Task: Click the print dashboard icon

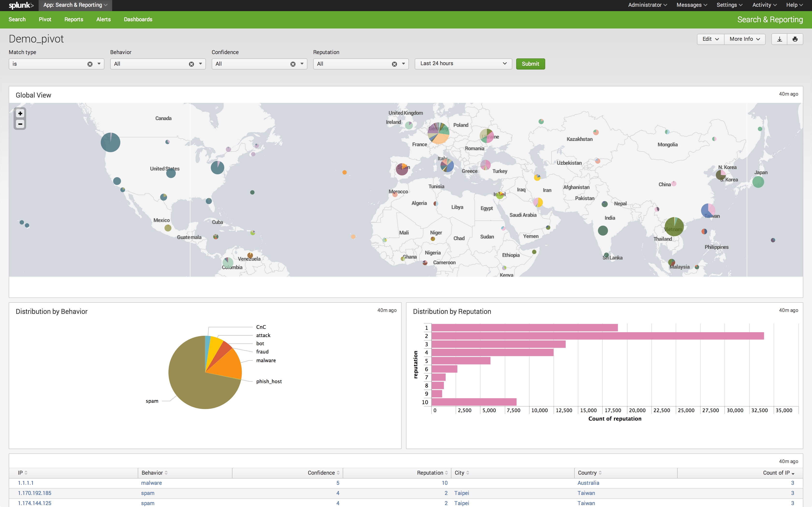Action: pyautogui.click(x=795, y=39)
